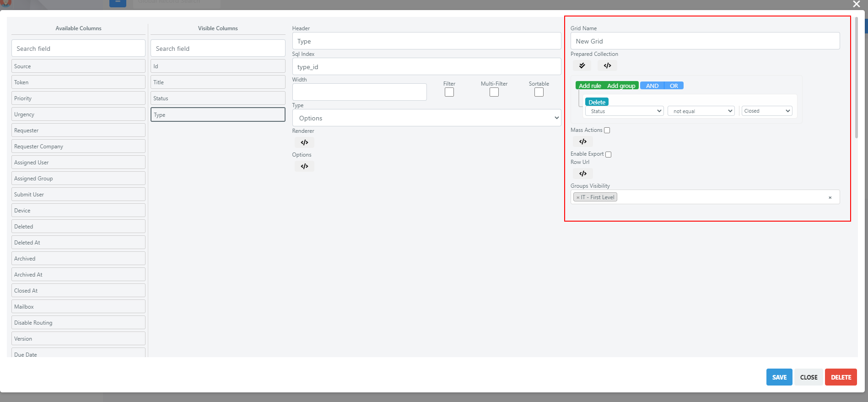Select the Source available column

[78, 66]
